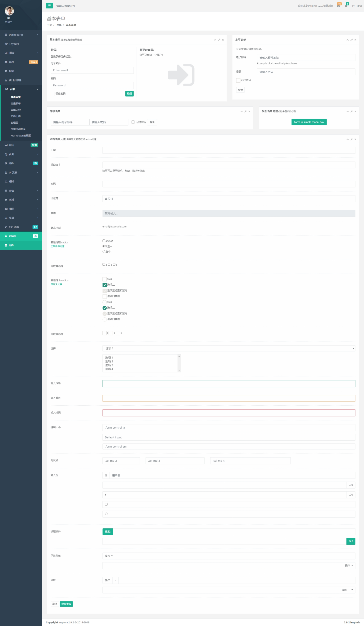Screen dimensions: 364x626
Task: Select the 选中 radio button
Action: tap(104, 251)
